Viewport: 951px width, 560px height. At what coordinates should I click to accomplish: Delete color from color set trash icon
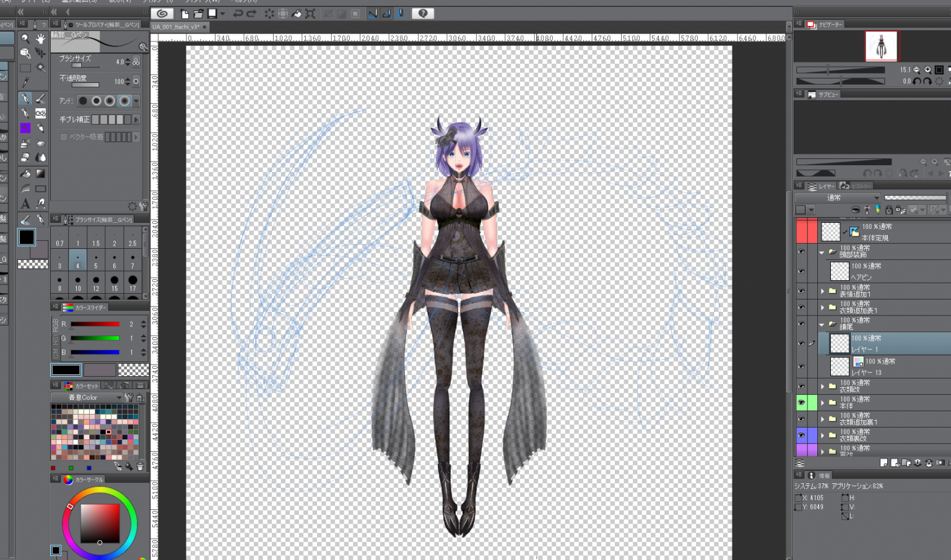pyautogui.click(x=140, y=467)
